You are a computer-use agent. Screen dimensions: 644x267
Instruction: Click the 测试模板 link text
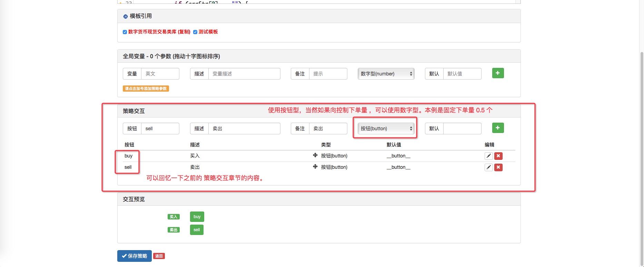pos(208,32)
